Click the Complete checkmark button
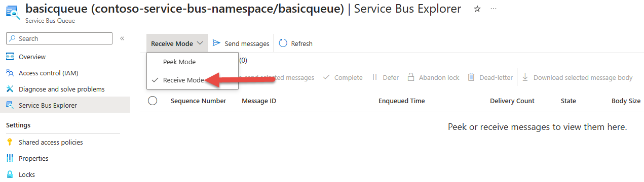This screenshot has width=644, height=182. point(343,77)
